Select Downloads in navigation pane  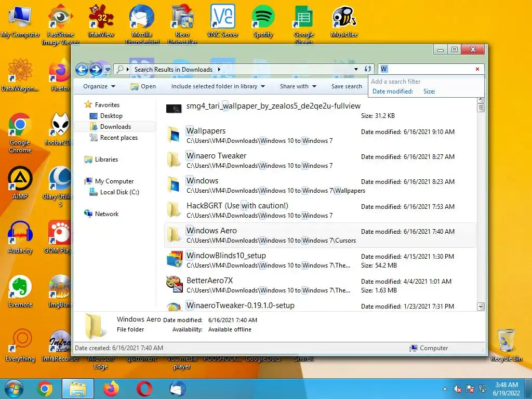(x=115, y=127)
